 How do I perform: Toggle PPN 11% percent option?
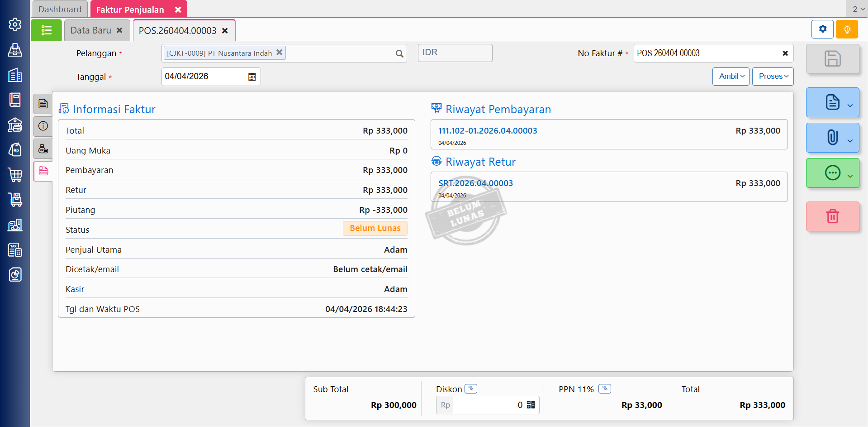(x=605, y=389)
